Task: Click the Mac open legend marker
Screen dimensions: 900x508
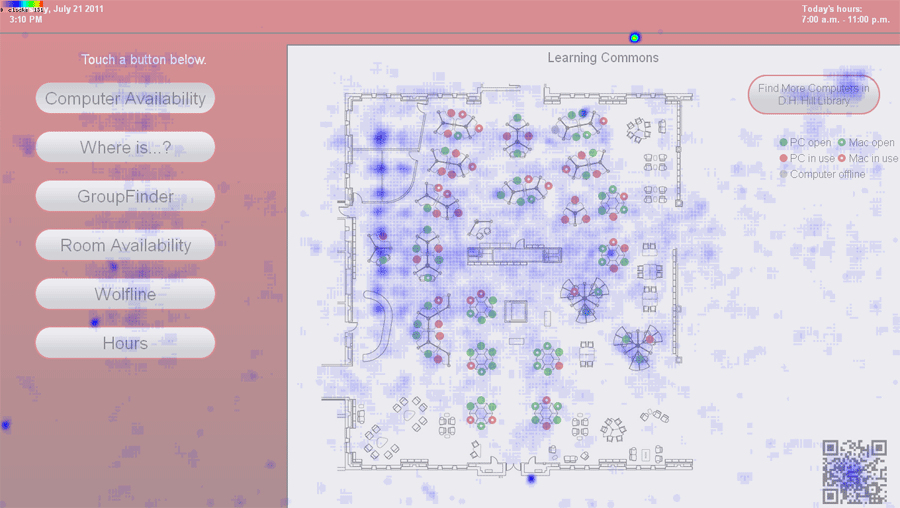Action: pos(841,142)
